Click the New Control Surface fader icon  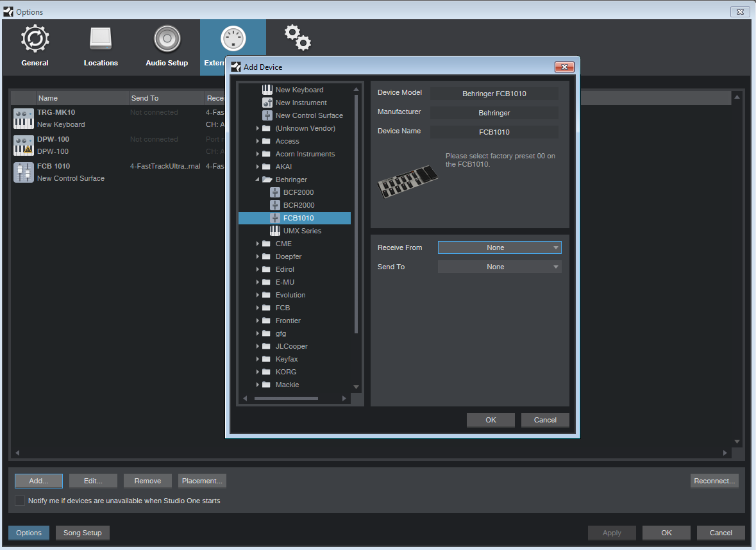point(267,115)
